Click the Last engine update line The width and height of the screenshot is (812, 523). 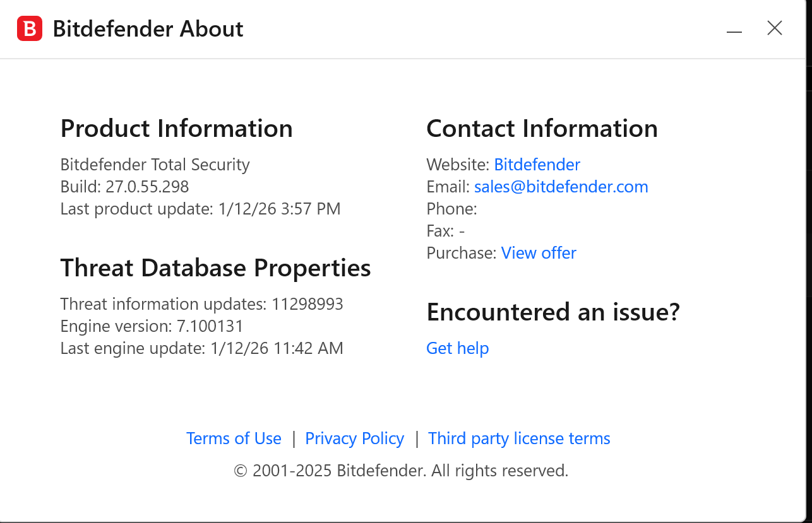201,348
